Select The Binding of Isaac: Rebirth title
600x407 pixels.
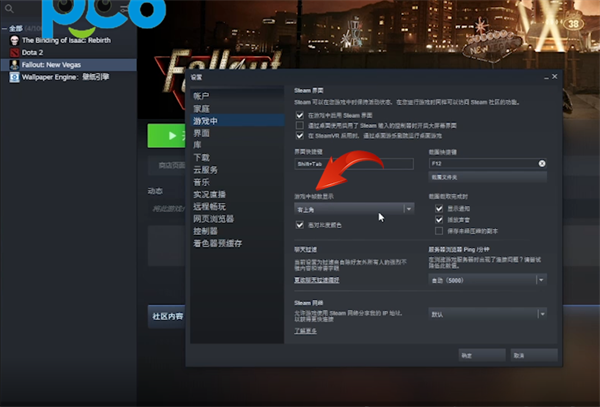(x=66, y=40)
